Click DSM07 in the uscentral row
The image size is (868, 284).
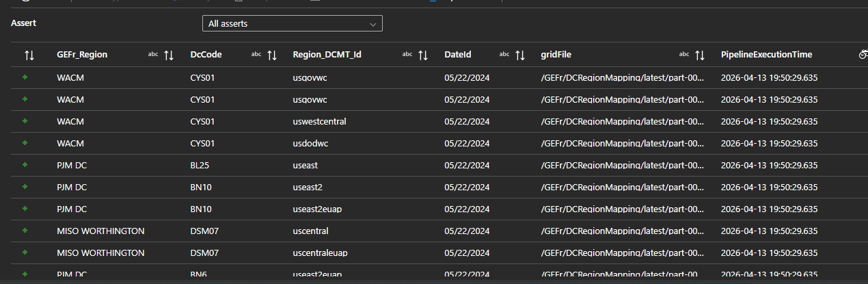tap(204, 231)
